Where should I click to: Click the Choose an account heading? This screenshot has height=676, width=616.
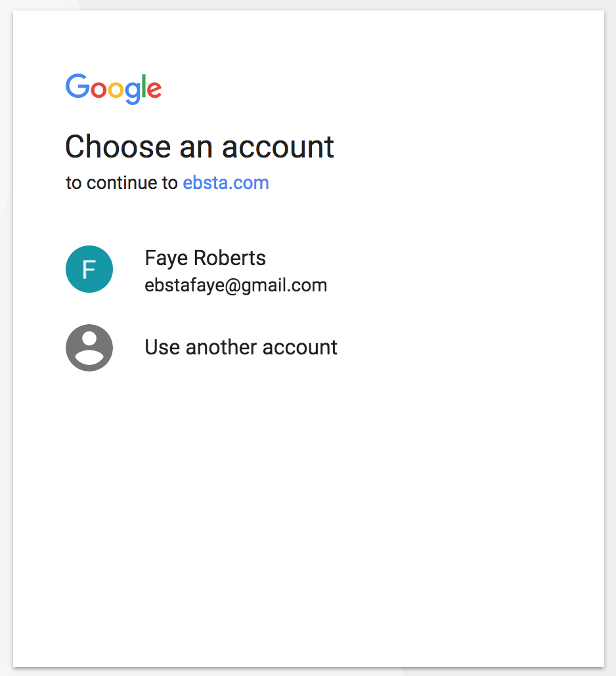click(200, 146)
